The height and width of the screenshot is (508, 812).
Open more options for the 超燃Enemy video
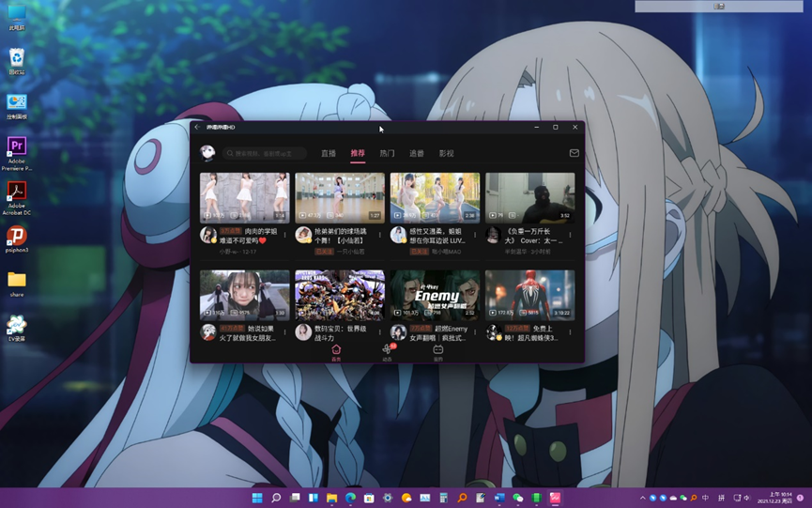tap(475, 332)
